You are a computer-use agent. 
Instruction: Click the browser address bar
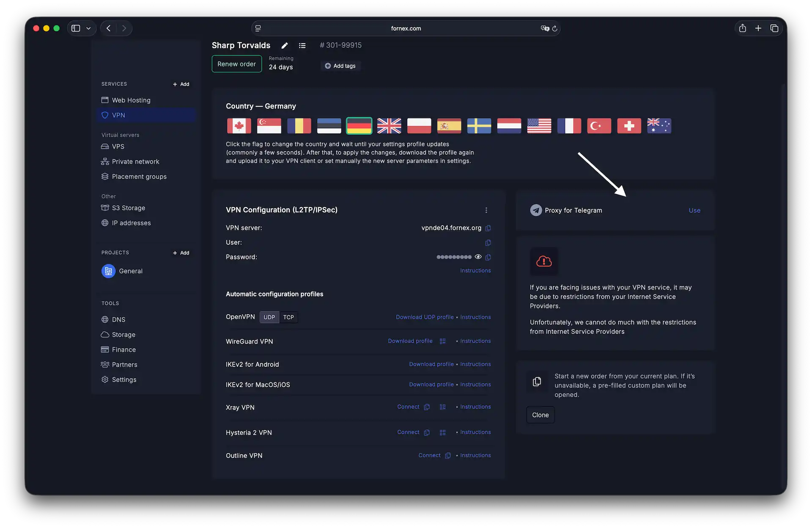(x=406, y=28)
